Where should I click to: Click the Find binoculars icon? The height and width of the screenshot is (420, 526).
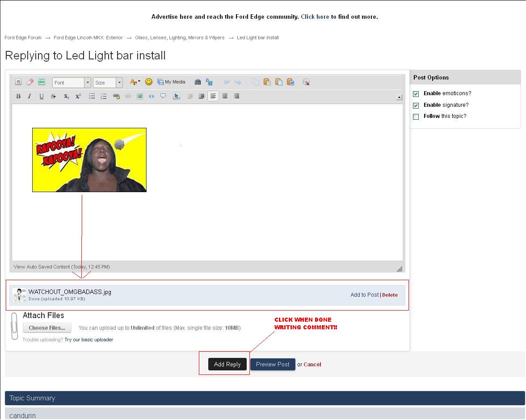click(x=198, y=82)
